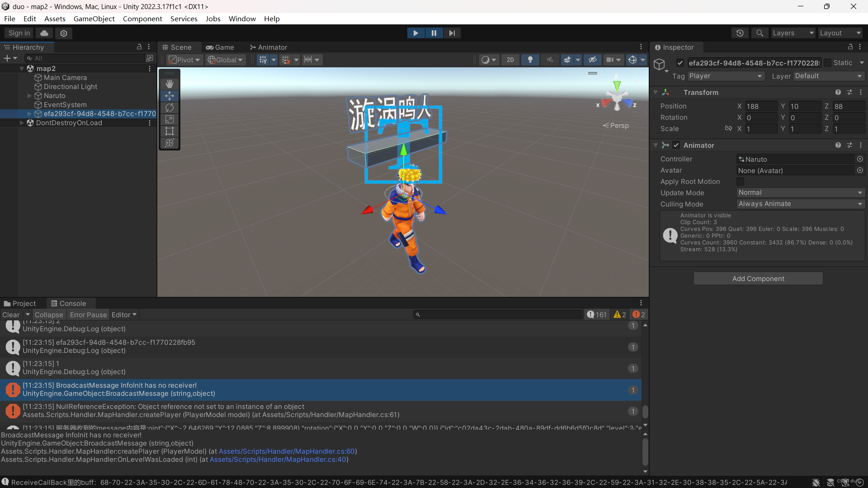Viewport: 868px width, 488px height.
Task: Click the Play button
Action: tap(415, 33)
